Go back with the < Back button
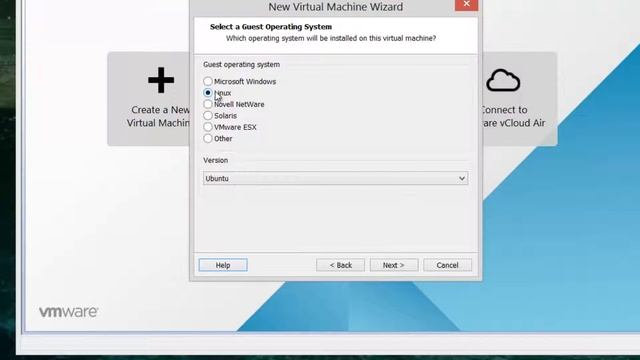 coord(340,265)
